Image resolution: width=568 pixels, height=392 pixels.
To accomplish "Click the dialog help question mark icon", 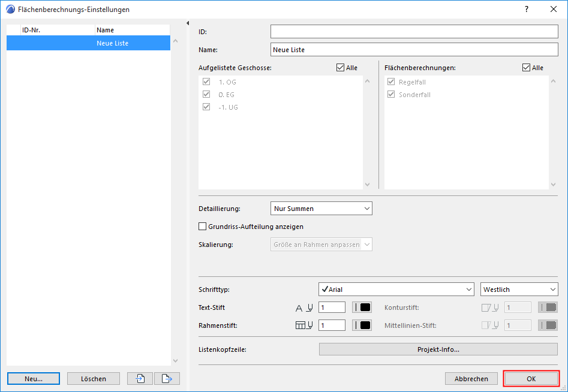I will point(526,9).
